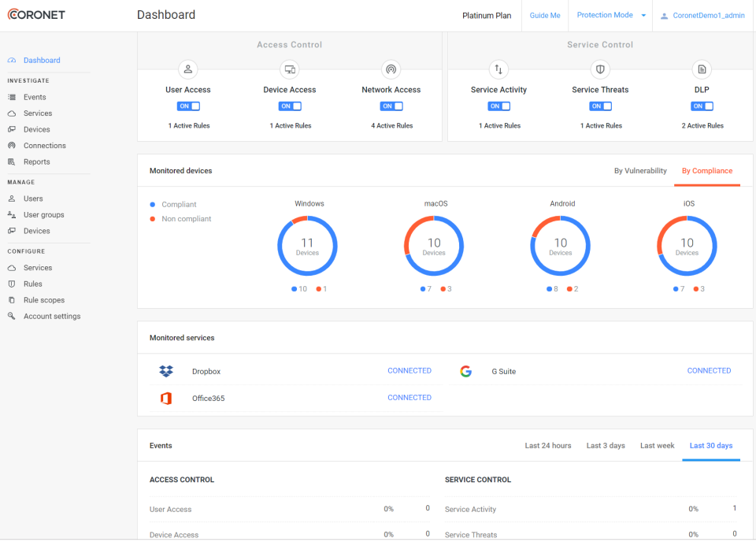Open the CoronetDemo1_admin account menu
This screenshot has width=756, height=542.
pyautogui.click(x=703, y=16)
